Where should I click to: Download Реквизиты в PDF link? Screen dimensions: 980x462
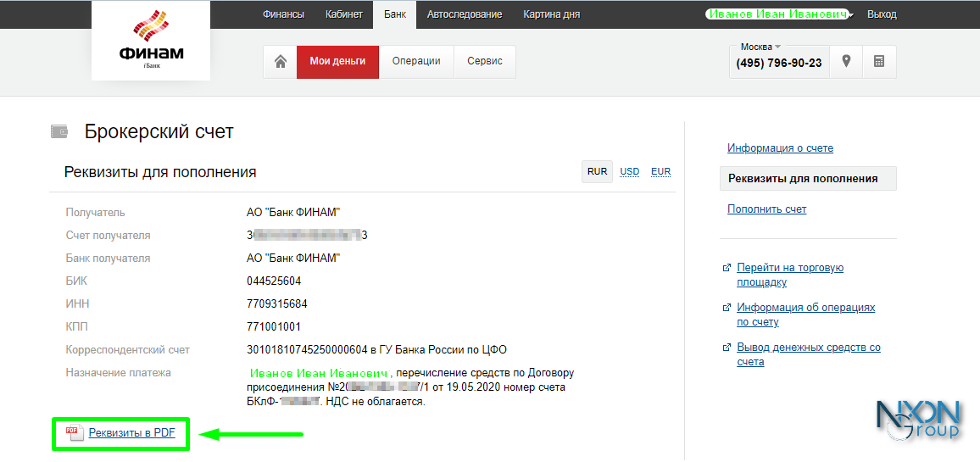pyautogui.click(x=132, y=432)
